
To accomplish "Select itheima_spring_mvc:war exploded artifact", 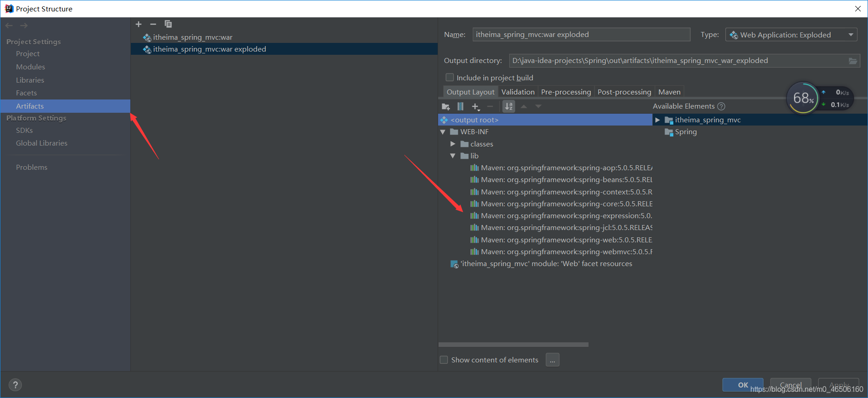I will pyautogui.click(x=284, y=49).
